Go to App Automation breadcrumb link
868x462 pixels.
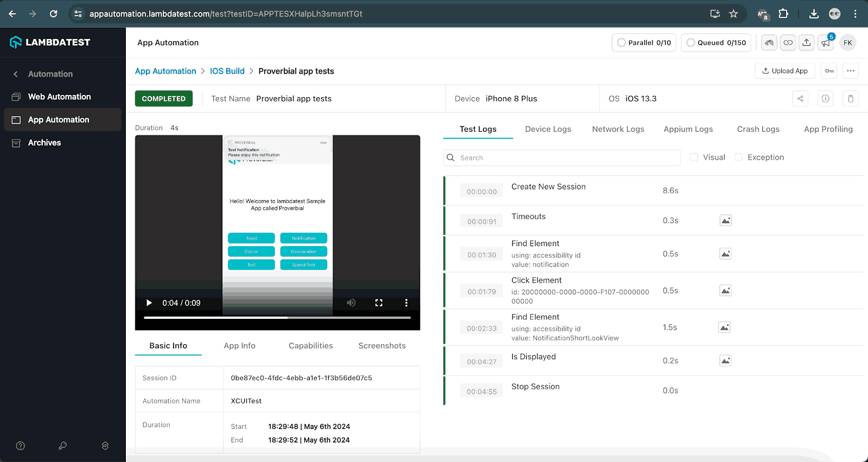click(x=165, y=71)
